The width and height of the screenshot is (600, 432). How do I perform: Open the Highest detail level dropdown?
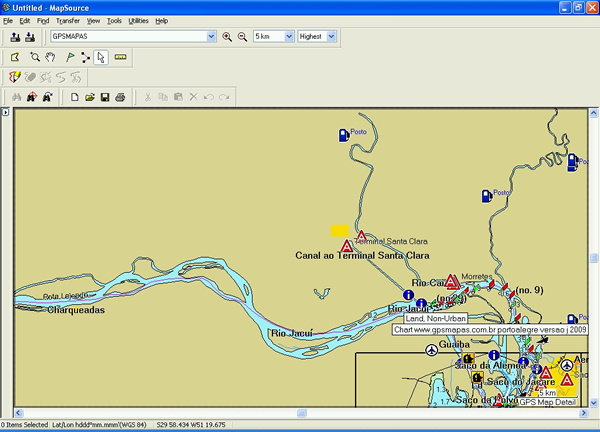(331, 37)
